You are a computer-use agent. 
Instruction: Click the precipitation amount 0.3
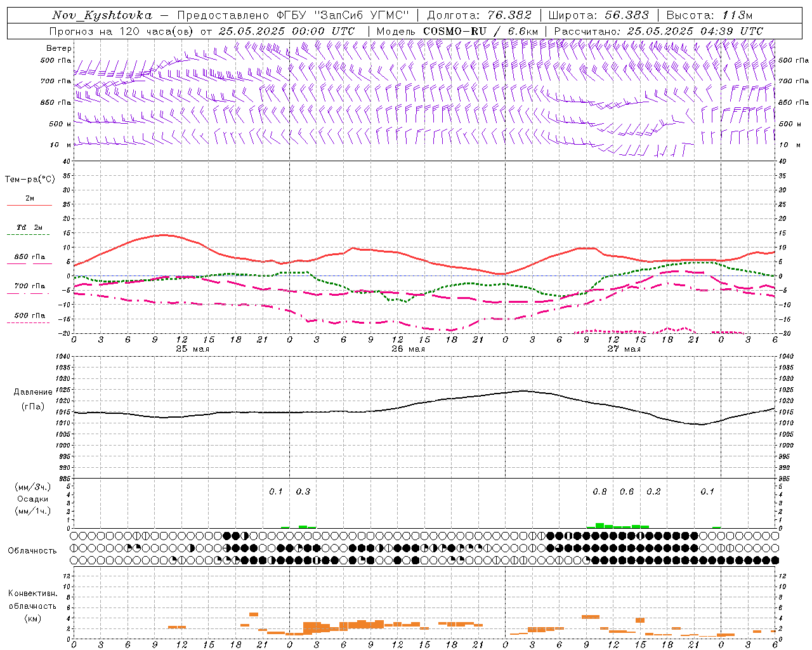303,491
